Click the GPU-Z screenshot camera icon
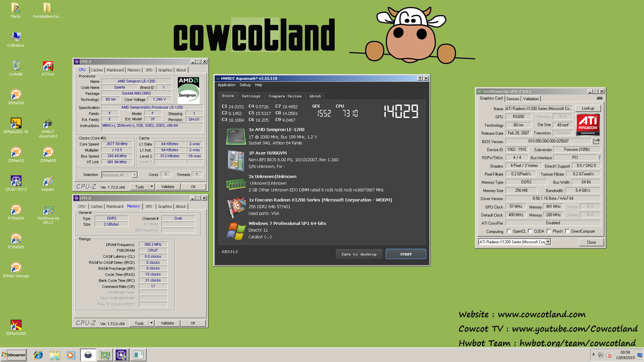The image size is (644, 362). coord(600,99)
